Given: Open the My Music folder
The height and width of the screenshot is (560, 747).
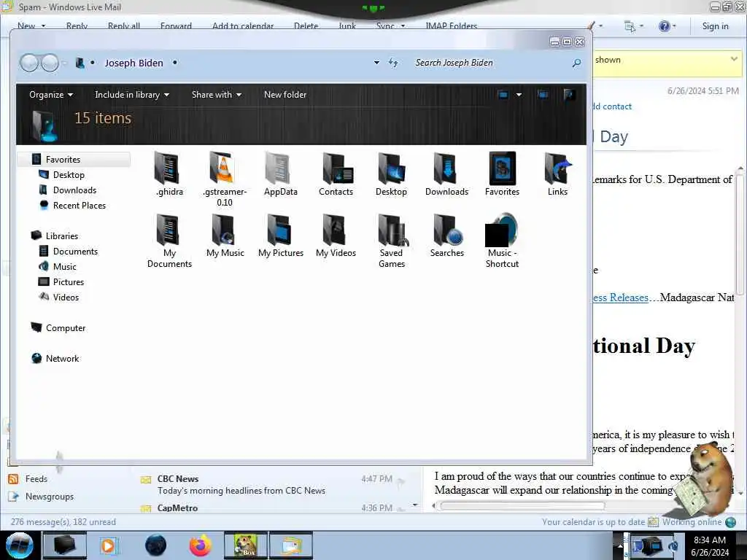Looking at the screenshot, I should tap(225, 236).
